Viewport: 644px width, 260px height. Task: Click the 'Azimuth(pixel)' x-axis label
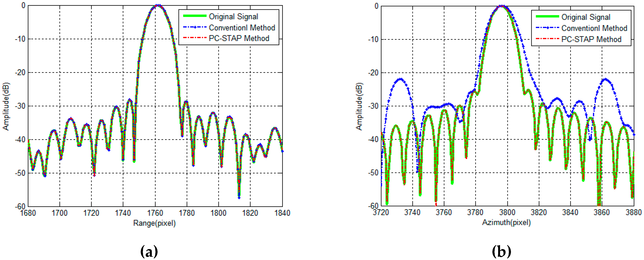506,222
